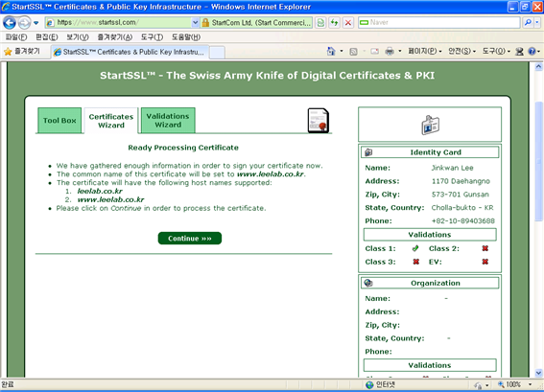The height and width of the screenshot is (392, 544).
Task: Click the browser Forward arrow button
Action: pyautogui.click(x=24, y=23)
